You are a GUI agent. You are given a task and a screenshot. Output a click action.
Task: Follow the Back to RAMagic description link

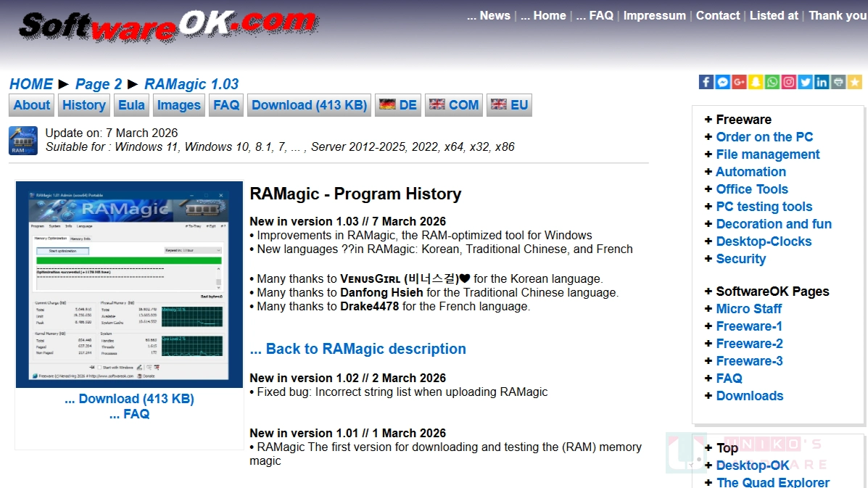pos(357,349)
